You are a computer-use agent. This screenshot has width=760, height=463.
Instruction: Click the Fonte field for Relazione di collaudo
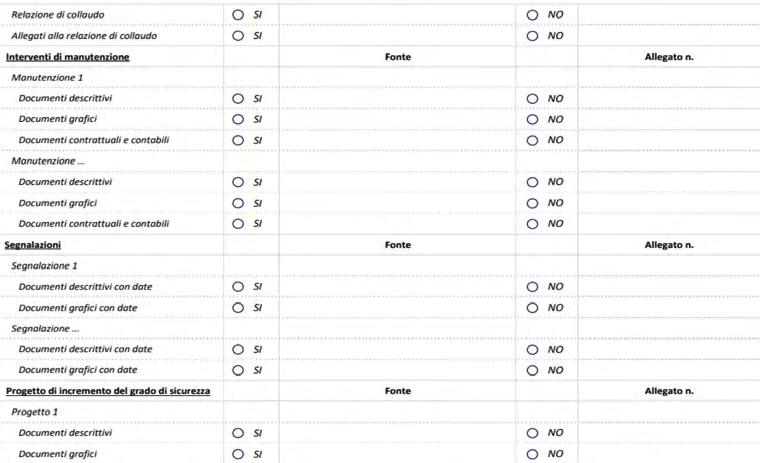(x=397, y=15)
